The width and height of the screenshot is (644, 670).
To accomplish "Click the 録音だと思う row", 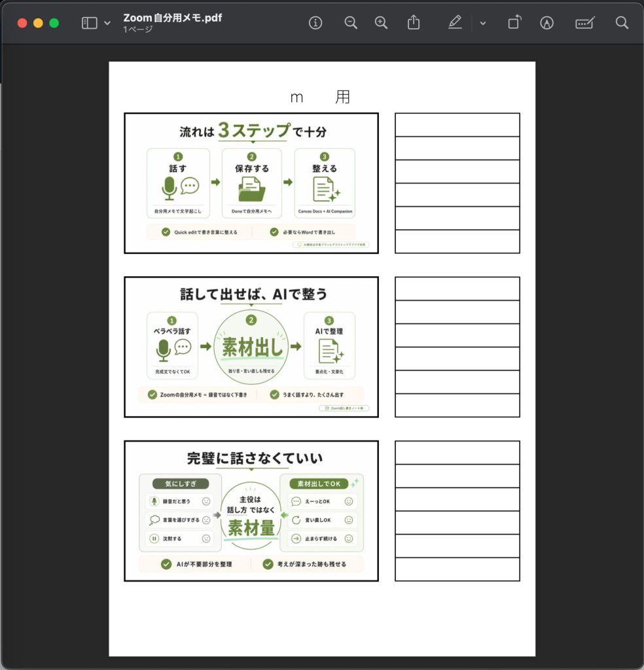I will (180, 501).
